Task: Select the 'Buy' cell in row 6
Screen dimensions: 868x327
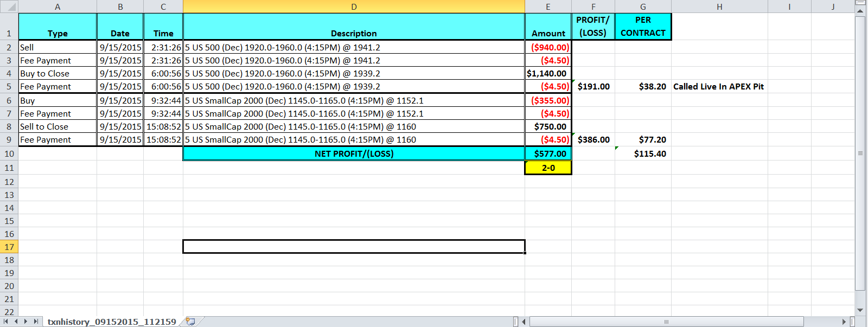Action: pos(58,100)
